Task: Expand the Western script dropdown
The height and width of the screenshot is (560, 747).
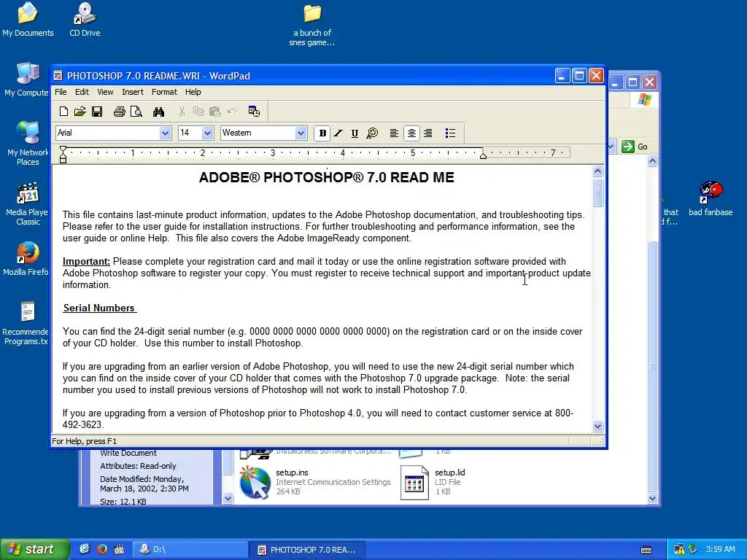Action: (300, 133)
